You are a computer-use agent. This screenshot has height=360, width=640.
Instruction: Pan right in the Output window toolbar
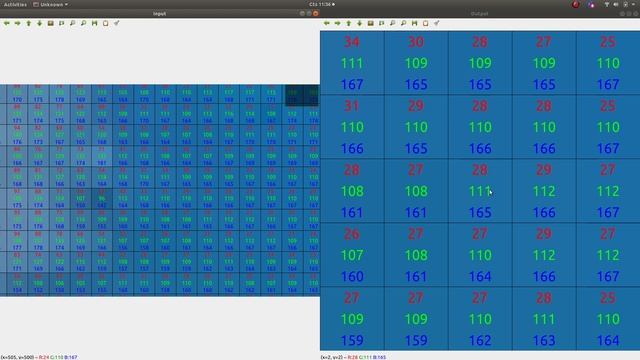tap(338, 23)
